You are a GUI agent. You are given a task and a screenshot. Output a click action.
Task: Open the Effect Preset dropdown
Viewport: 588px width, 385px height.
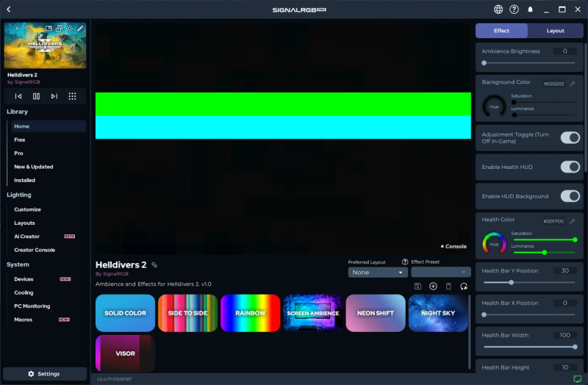440,273
